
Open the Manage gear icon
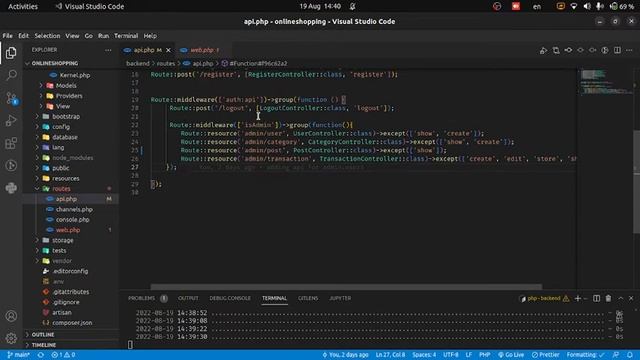(11, 338)
